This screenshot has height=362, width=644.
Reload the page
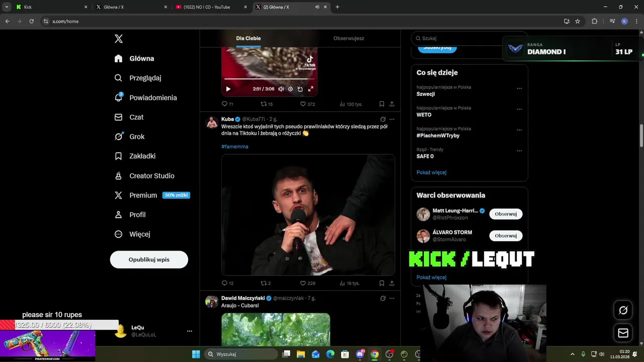coord(31,21)
